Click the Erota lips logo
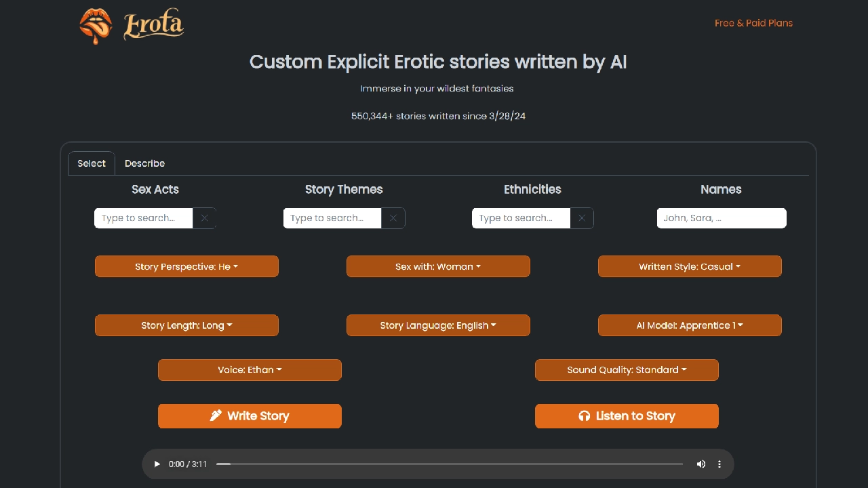Image resolution: width=868 pixels, height=488 pixels. tap(96, 26)
